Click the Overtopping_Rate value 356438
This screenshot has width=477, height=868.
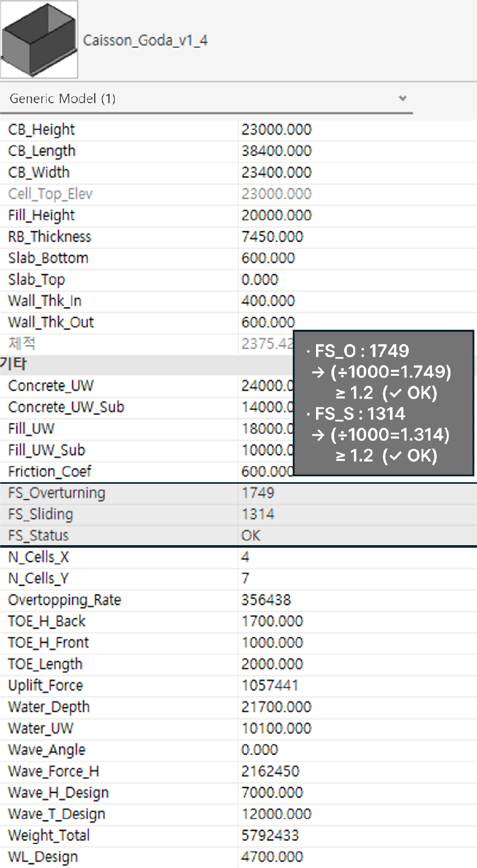pyautogui.click(x=266, y=600)
